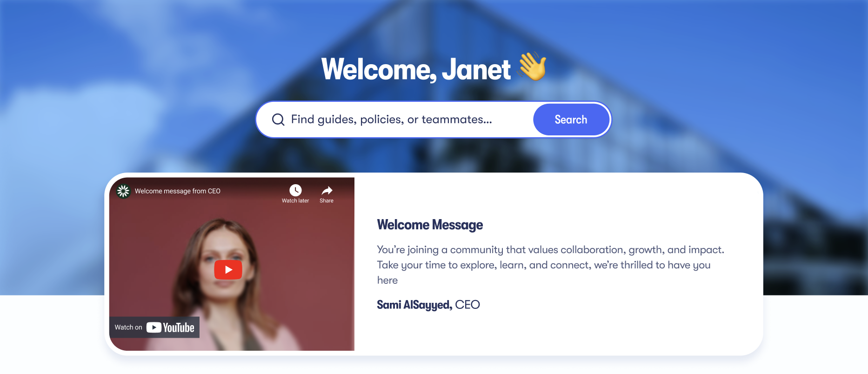Click the CEO video thumbnail image
The image size is (868, 374).
232,264
